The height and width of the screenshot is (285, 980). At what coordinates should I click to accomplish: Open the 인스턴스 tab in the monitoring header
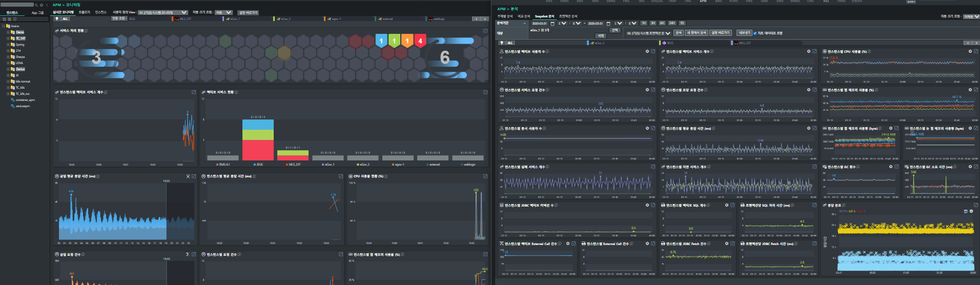pyautogui.click(x=101, y=12)
